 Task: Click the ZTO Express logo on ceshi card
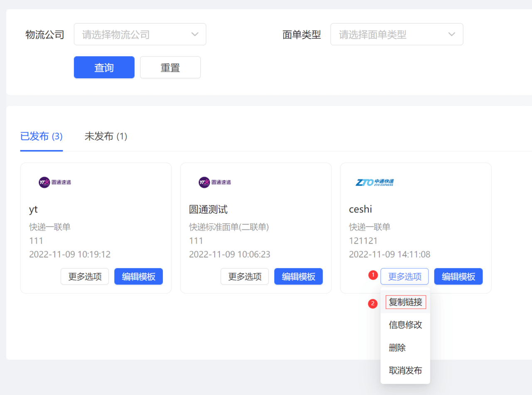point(374,183)
